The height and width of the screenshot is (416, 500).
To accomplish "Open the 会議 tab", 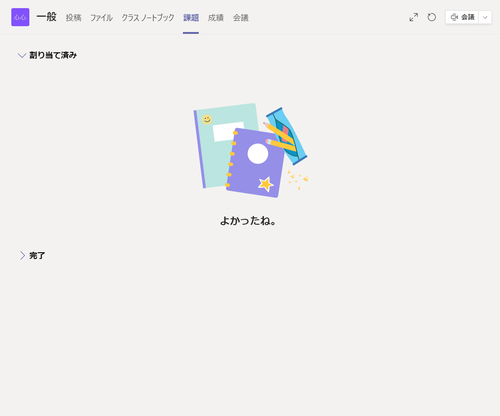I will 241,18.
